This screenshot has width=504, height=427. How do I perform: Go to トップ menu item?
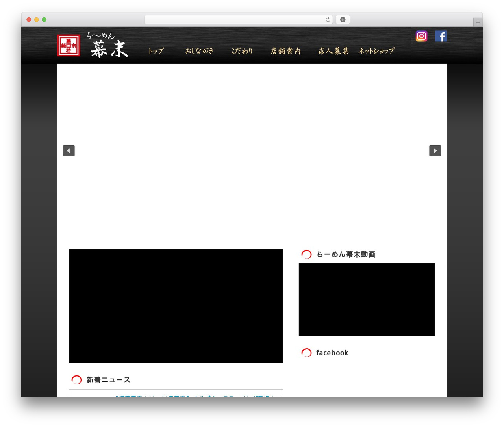pyautogui.click(x=156, y=51)
